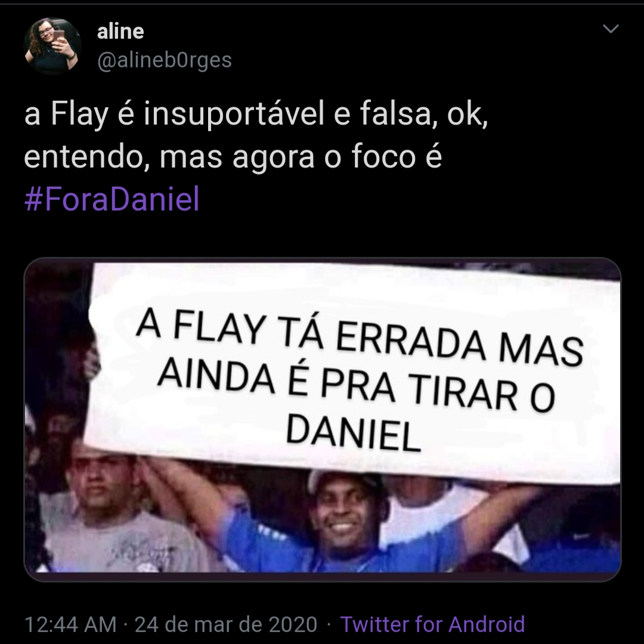This screenshot has height=644, width=644.
Task: Tap the sign line "A FLAY TÁ ERRADA MAS"
Action: pyautogui.click(x=360, y=338)
